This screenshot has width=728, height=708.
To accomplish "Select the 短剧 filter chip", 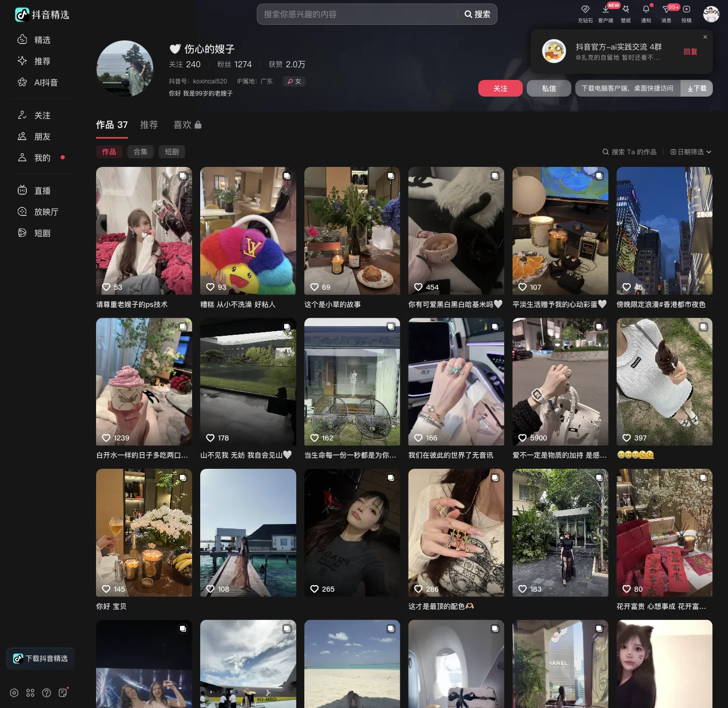I will pyautogui.click(x=172, y=152).
